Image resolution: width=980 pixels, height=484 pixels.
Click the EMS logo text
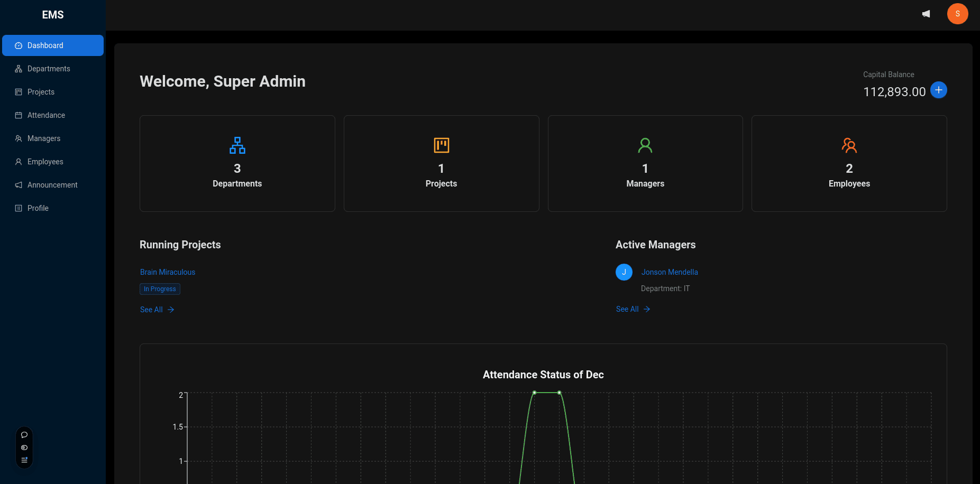tap(53, 15)
